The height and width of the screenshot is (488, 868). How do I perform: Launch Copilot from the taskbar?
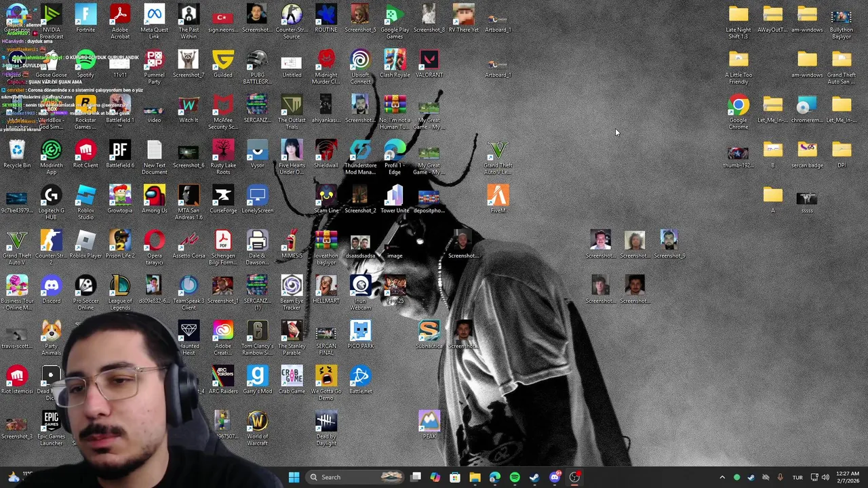tap(435, 477)
